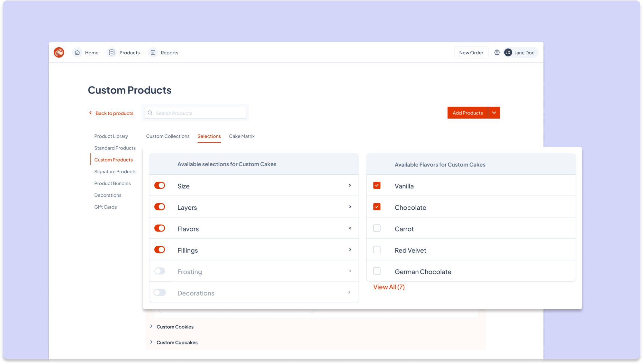643x364 pixels.
Task: Switch to the Cake Matrix tab
Action: coord(242,136)
